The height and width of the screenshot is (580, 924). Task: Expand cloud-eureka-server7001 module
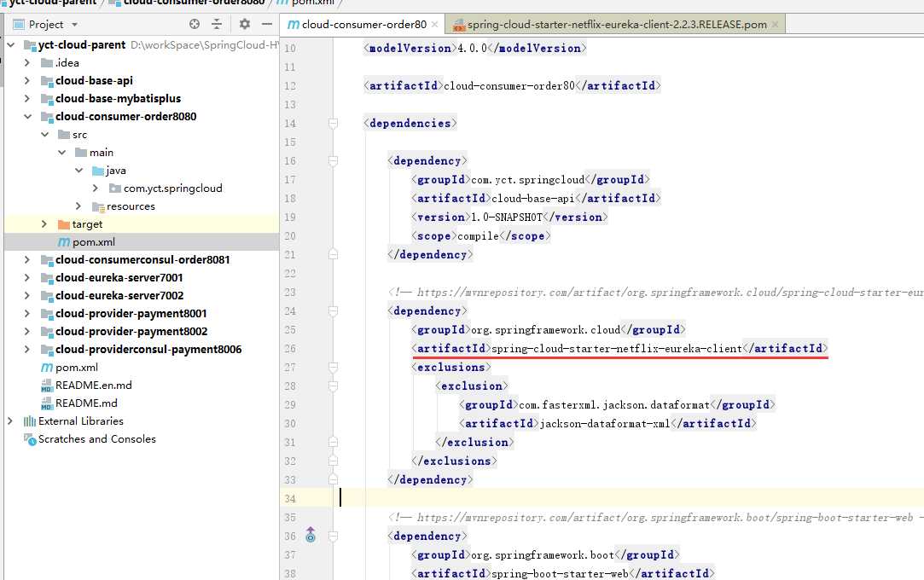click(x=27, y=277)
